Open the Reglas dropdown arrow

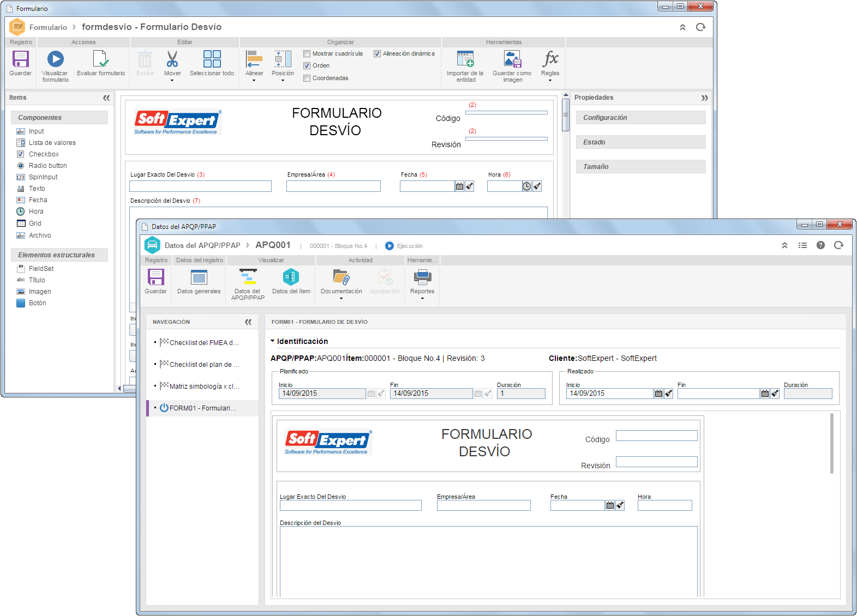(550, 81)
